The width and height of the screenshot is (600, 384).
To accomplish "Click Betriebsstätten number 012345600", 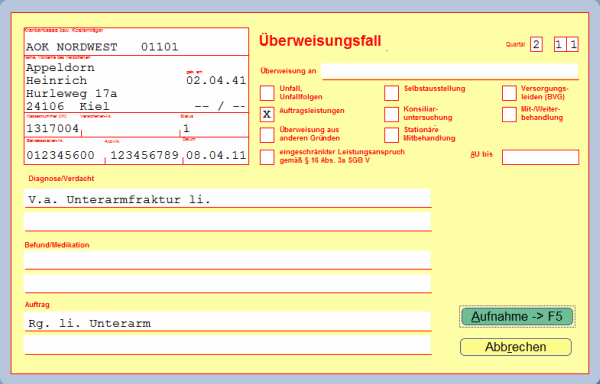I will point(60,155).
